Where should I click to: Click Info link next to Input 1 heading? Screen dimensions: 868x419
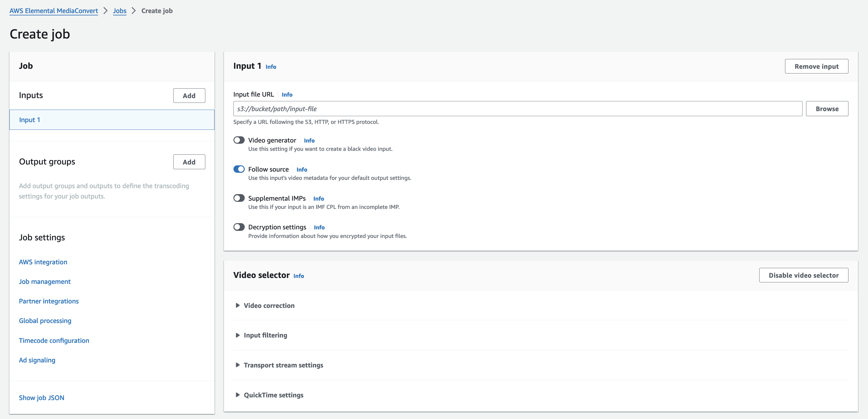click(x=270, y=67)
